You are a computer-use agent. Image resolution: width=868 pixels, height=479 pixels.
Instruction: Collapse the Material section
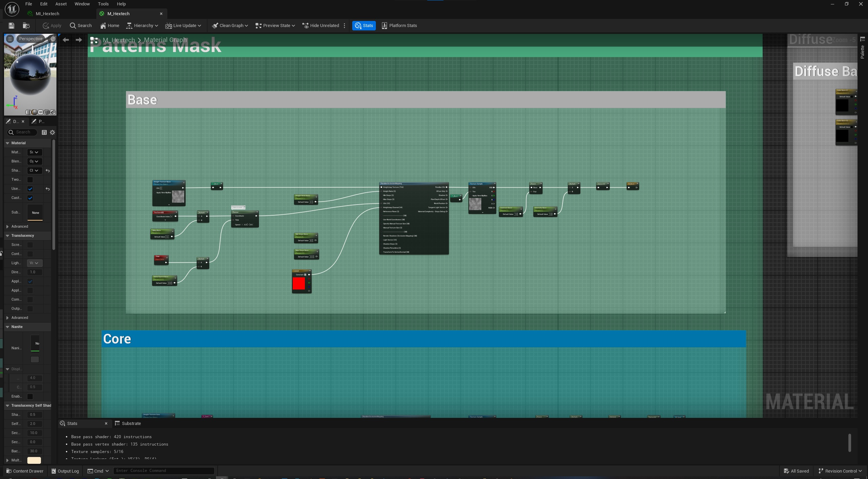coord(7,143)
